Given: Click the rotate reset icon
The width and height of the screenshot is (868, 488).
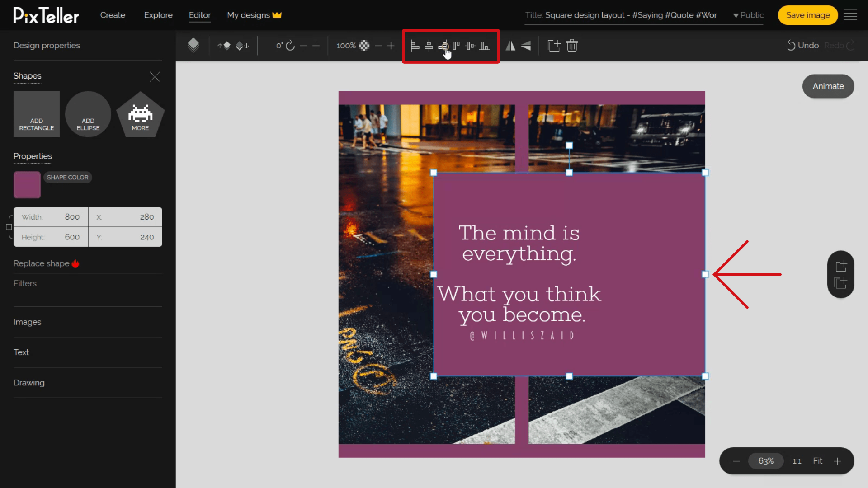Looking at the screenshot, I should coord(290,46).
